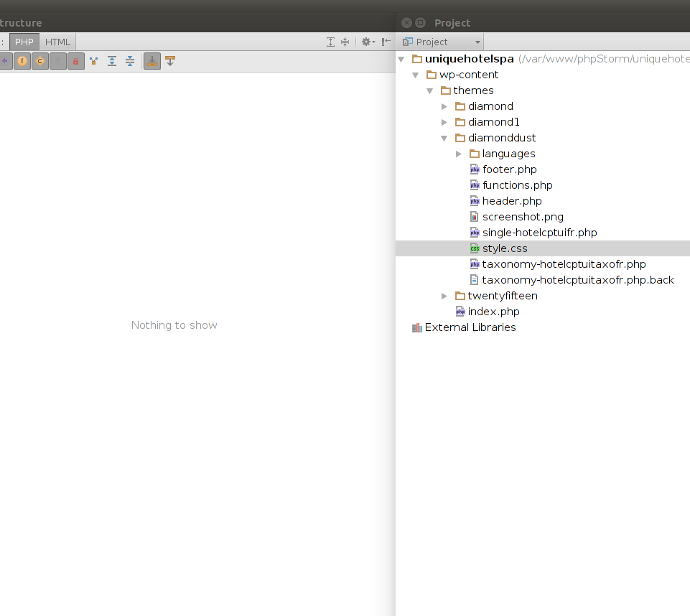The height and width of the screenshot is (616, 690).
Task: Click the taxonomy-hotelcptuitaxofr.php.back file icon
Action: click(475, 280)
